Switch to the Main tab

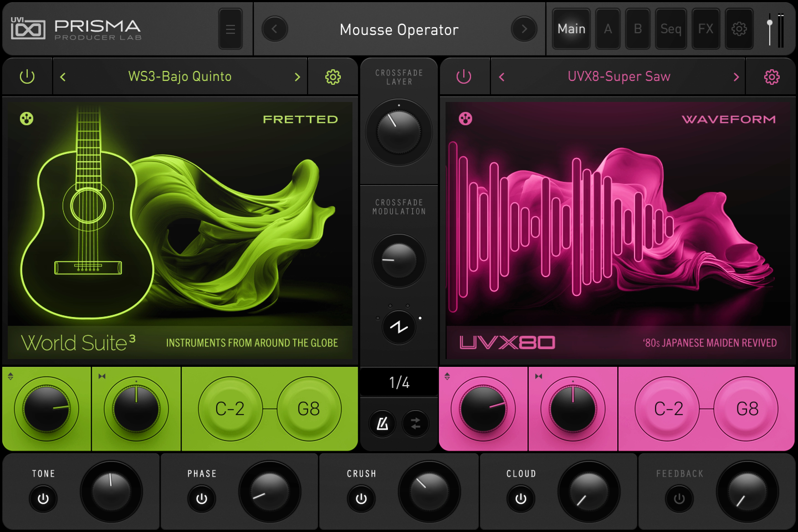571,29
